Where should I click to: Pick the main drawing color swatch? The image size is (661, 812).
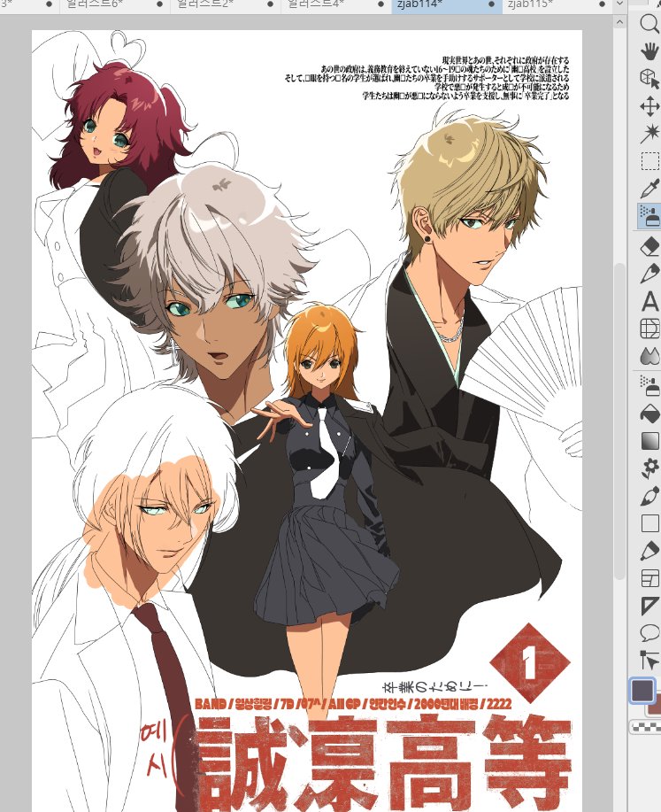tap(642, 691)
